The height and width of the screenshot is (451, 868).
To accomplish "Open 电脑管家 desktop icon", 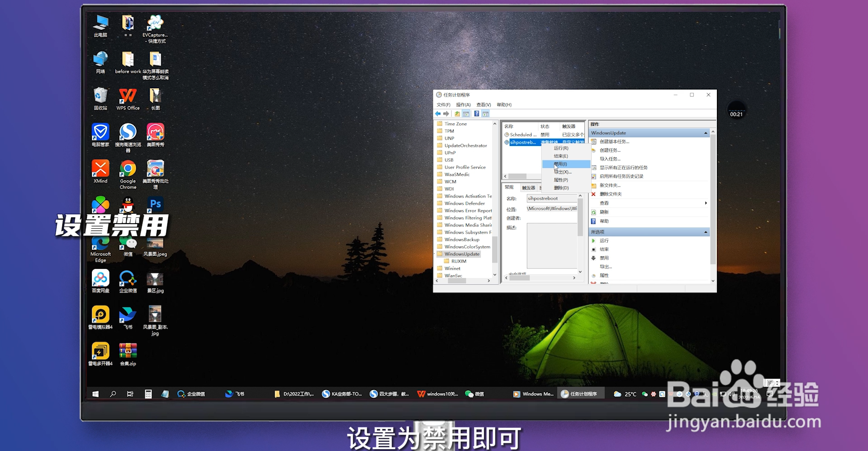I will [100, 135].
